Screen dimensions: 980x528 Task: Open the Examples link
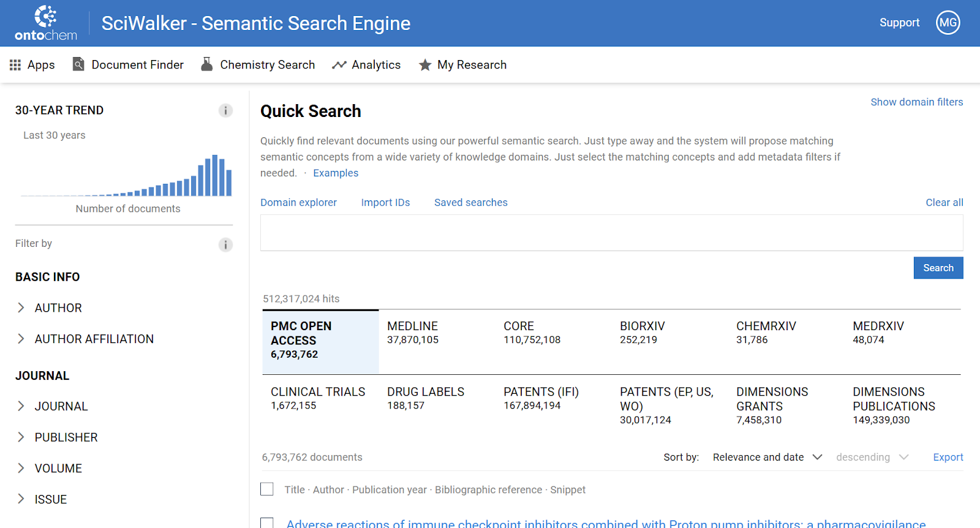tap(336, 173)
